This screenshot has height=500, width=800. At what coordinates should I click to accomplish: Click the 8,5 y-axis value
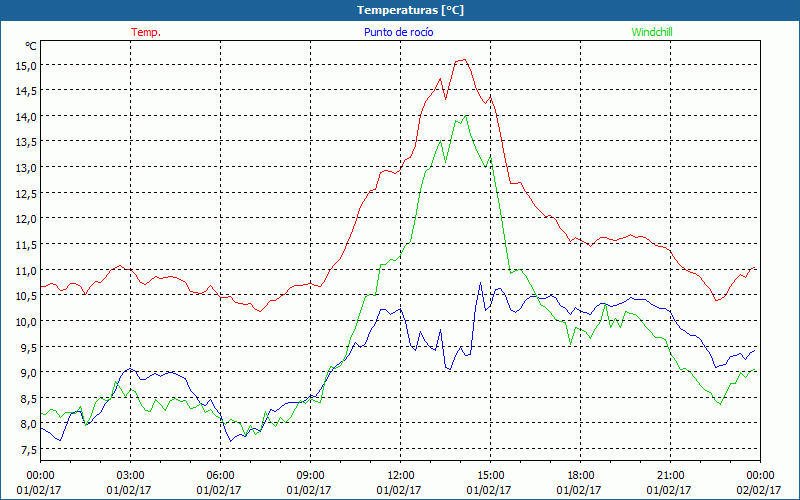point(29,398)
